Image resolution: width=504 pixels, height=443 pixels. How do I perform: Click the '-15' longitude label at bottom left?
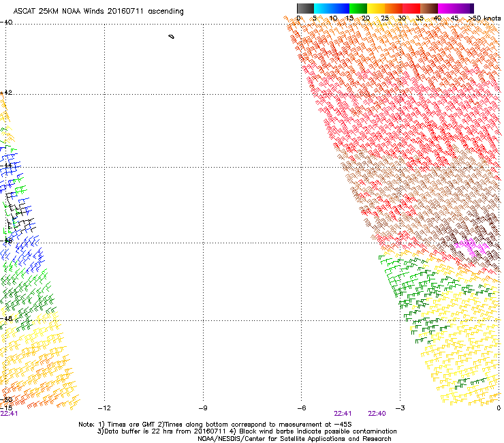click(6, 408)
